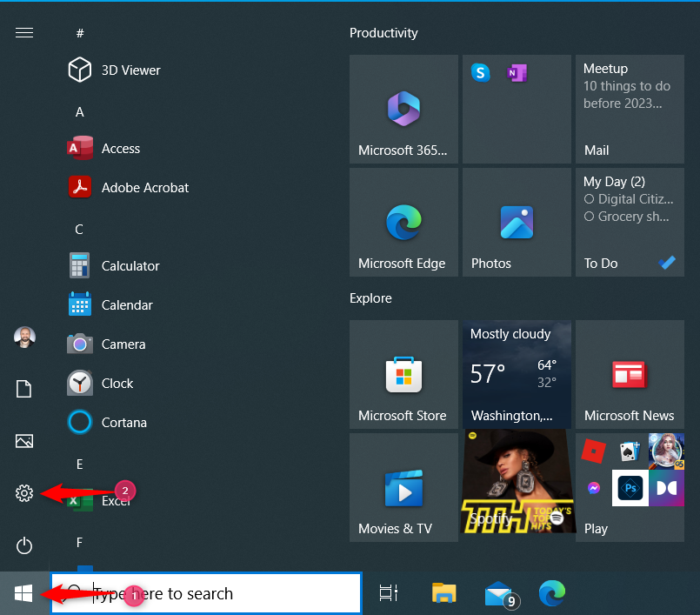Click the # group header
The width and height of the screenshot is (700, 615).
click(80, 32)
